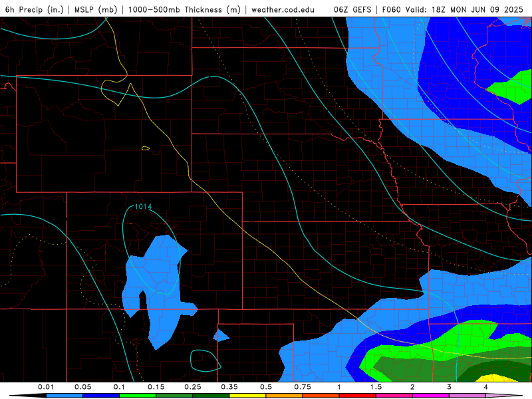Click the orange-red 0.75 legend swatch
Screen dimensions: 532x399
[321, 396]
